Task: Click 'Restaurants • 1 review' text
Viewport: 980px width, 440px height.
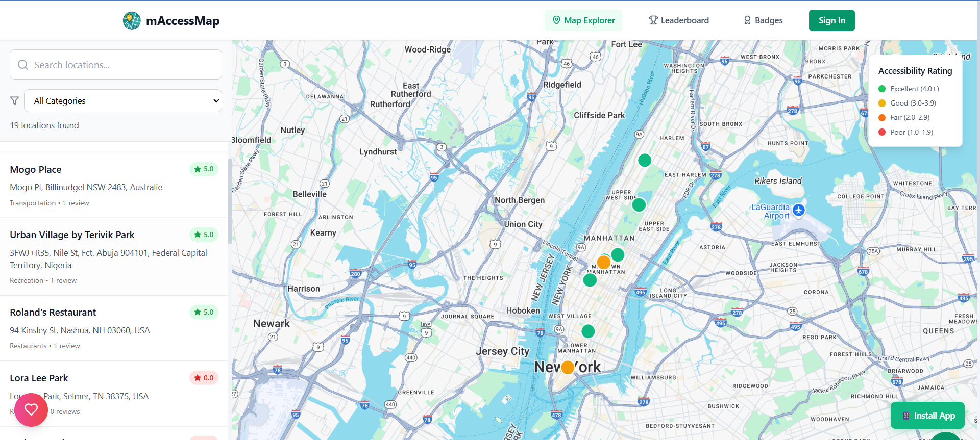Action: pos(44,346)
